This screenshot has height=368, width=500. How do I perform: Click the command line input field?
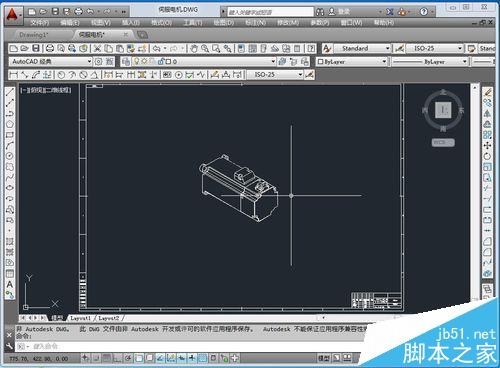pos(187,346)
